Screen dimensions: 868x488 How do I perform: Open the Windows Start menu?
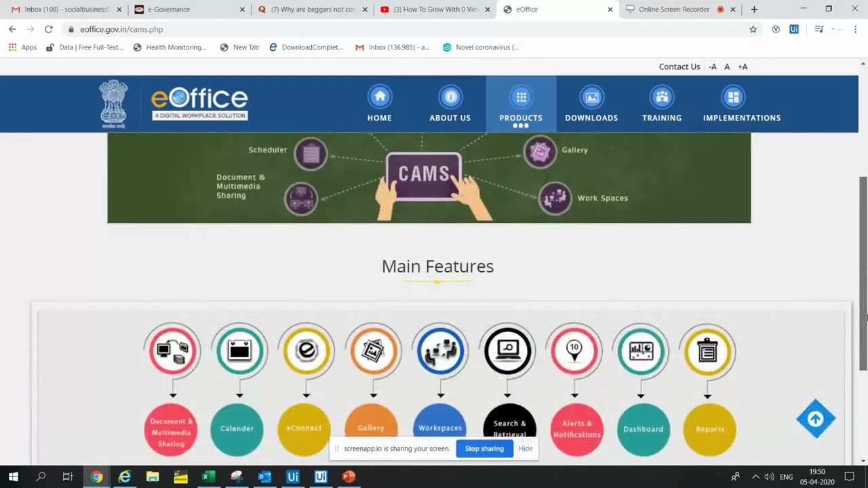point(13,476)
